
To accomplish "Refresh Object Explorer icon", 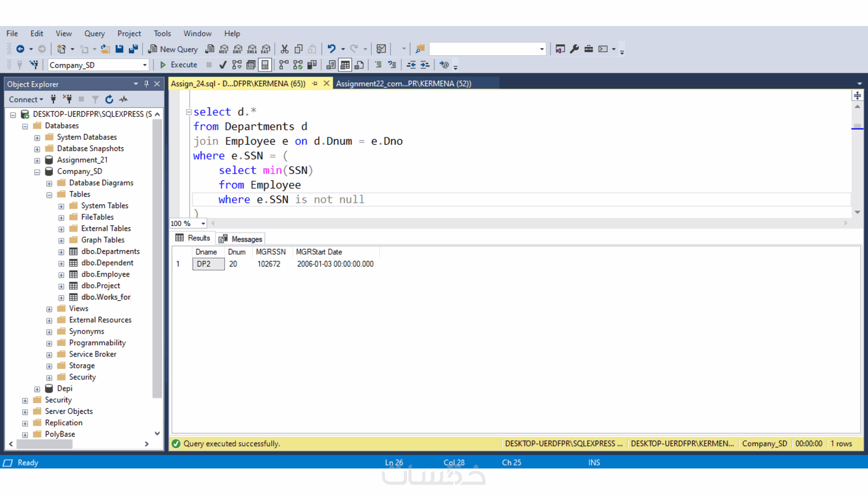I will [109, 100].
